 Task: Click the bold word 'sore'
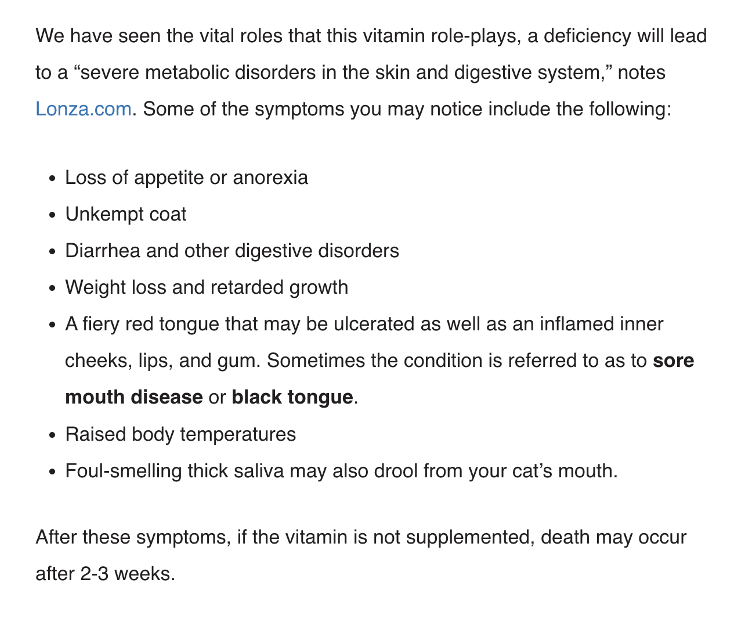[x=673, y=361]
